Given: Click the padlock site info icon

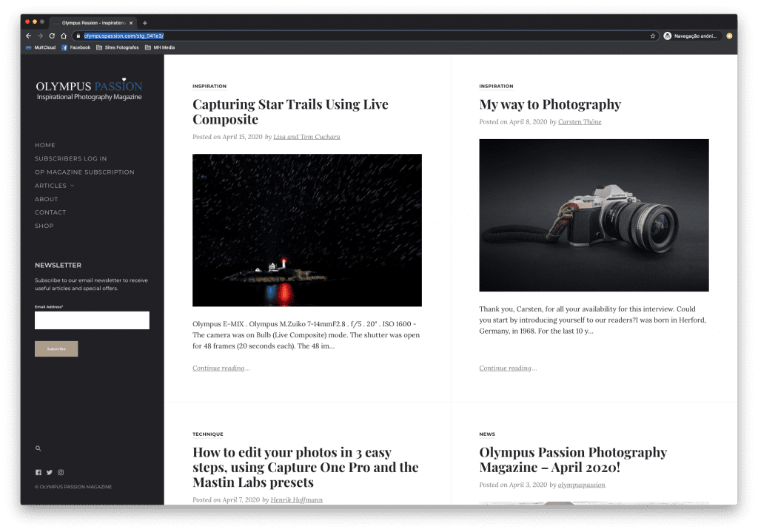Looking at the screenshot, I should pos(78,36).
